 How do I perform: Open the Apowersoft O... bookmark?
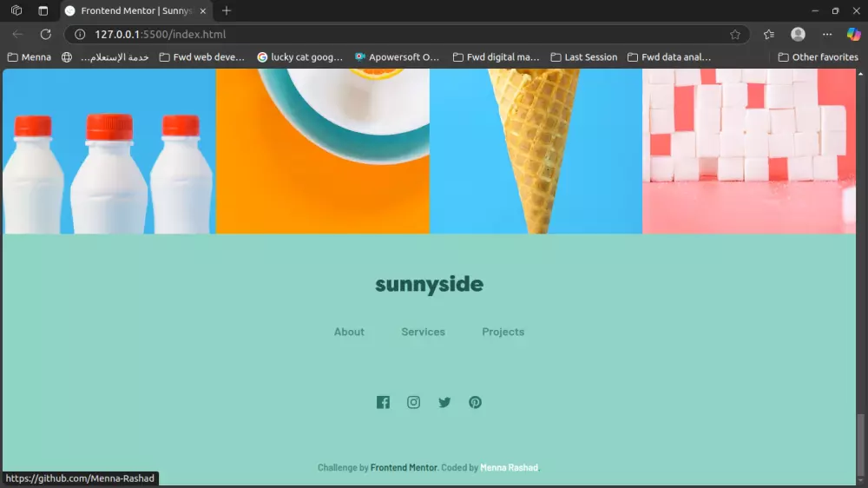[x=397, y=57]
